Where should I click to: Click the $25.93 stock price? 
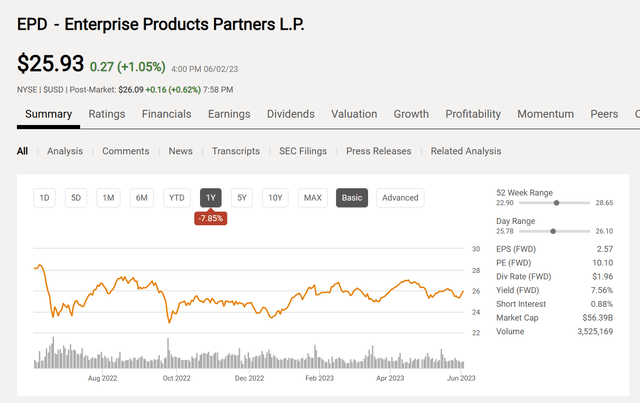tap(50, 64)
